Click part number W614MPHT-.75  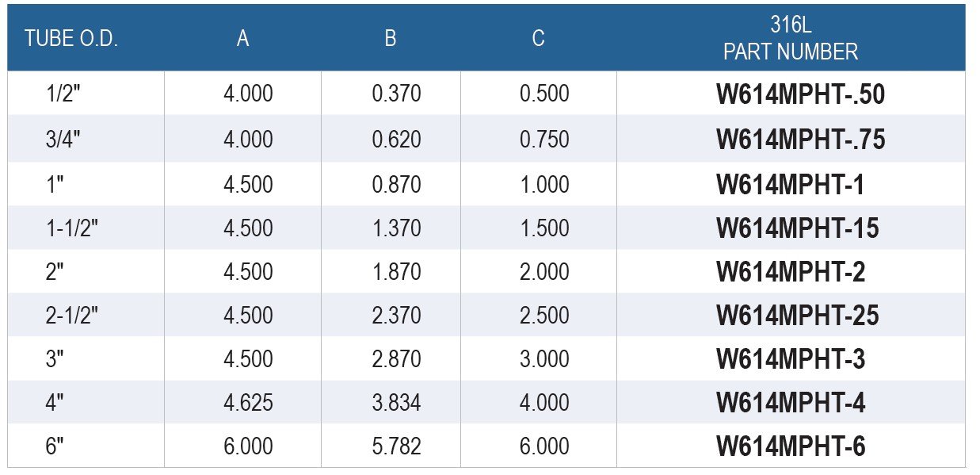801,140
